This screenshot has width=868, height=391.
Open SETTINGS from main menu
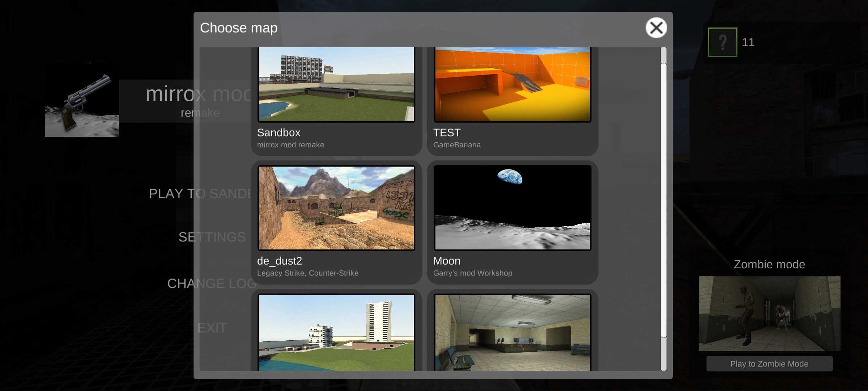click(x=212, y=237)
